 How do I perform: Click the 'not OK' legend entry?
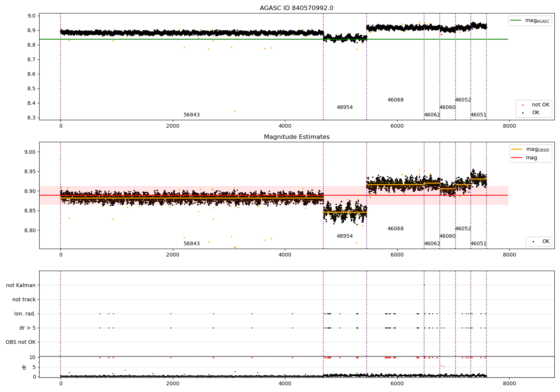tap(536, 105)
